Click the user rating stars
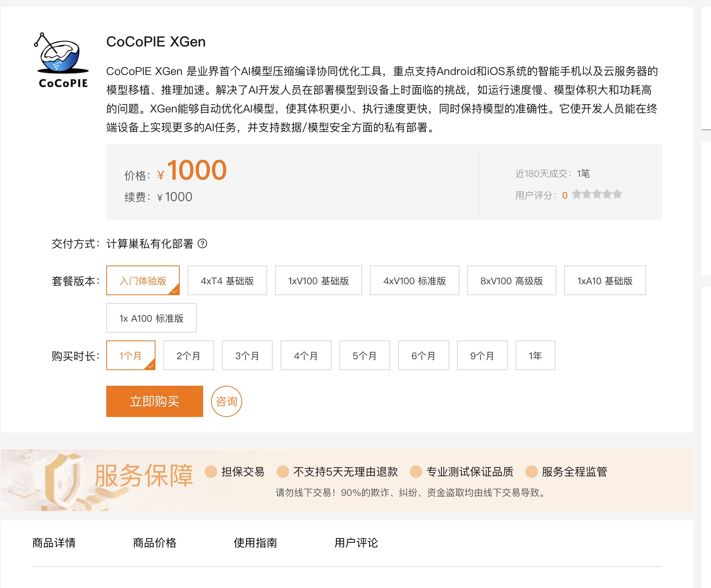The image size is (711, 588). tap(597, 194)
